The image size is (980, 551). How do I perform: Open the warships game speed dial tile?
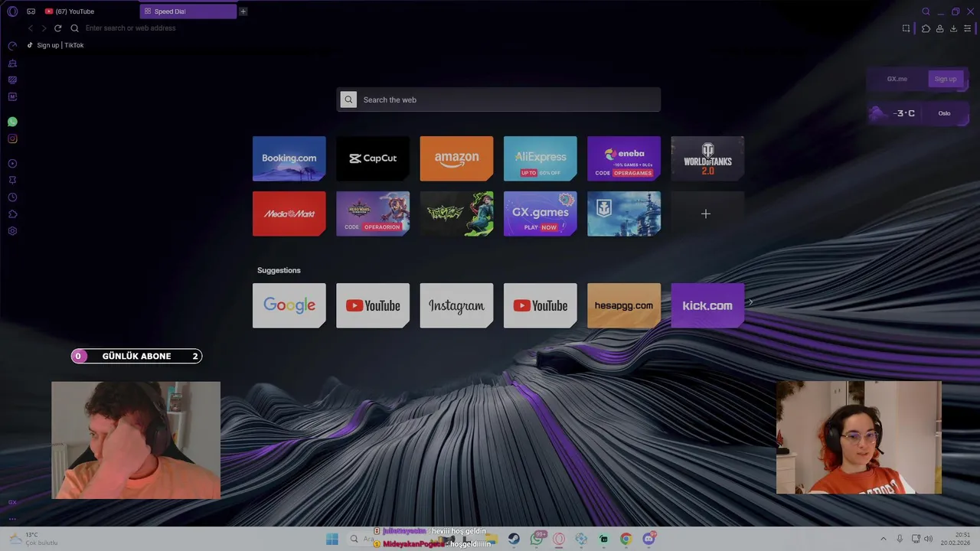[624, 214]
